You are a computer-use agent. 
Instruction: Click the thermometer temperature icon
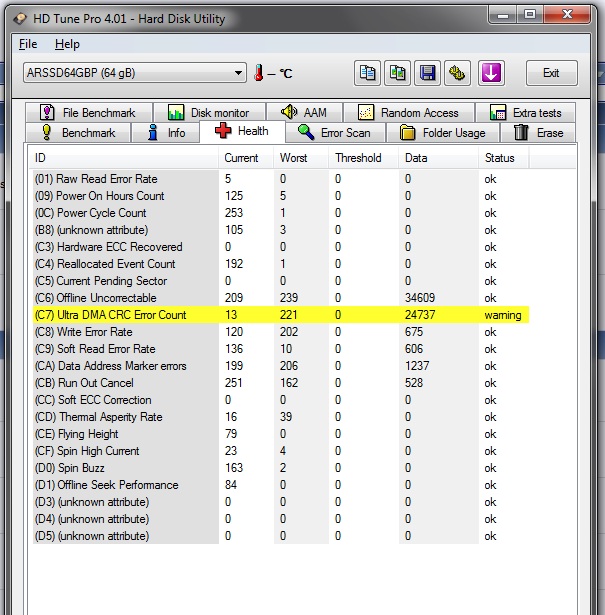258,73
